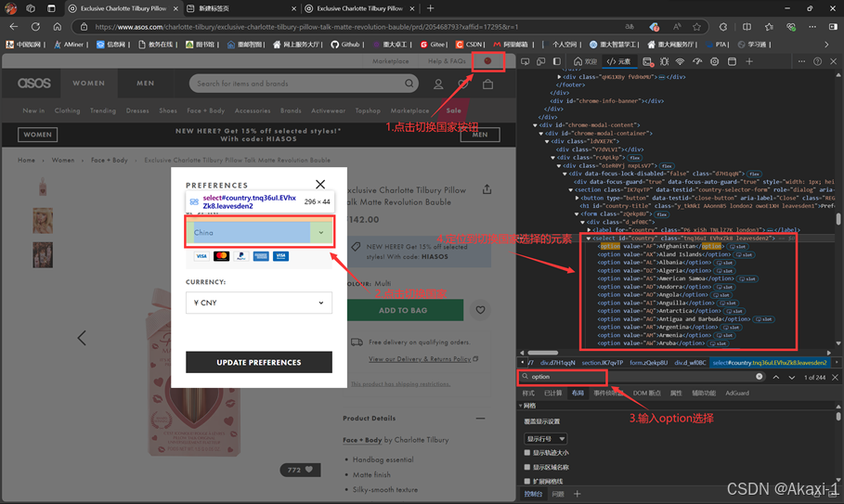Click the Sale link in ASOS navigation

point(454,110)
